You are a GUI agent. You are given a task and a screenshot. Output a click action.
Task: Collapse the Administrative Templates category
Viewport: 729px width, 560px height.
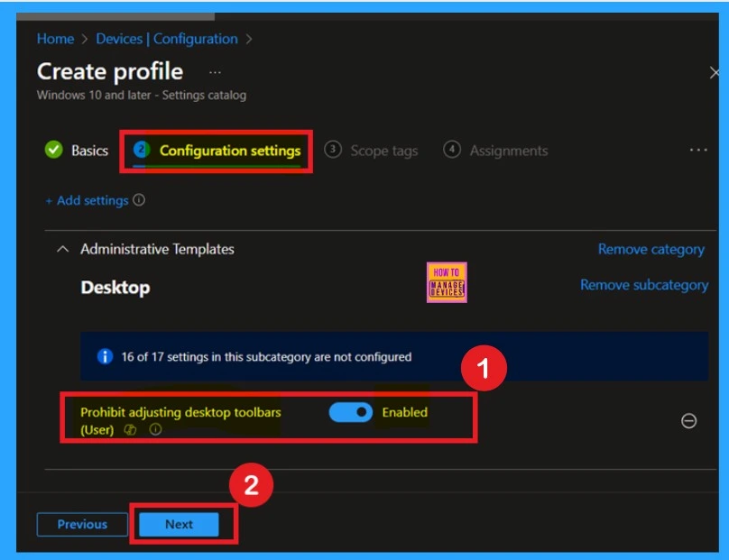[63, 249]
